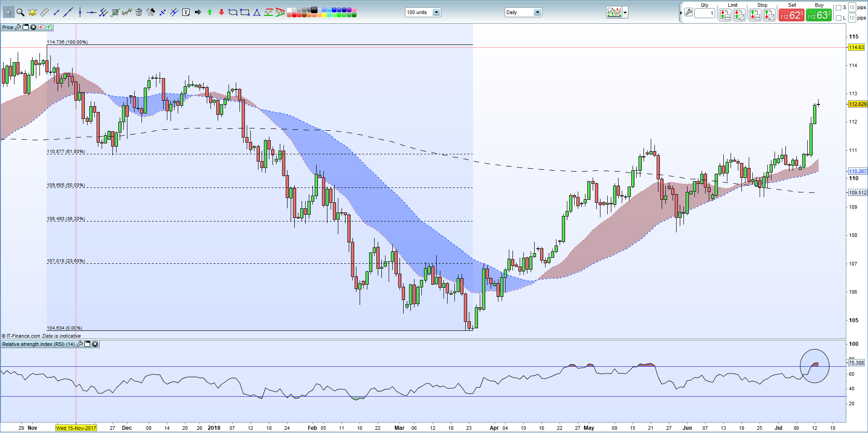This screenshot has width=868, height=433.
Task: Click the 109.685 (50.00%) Fibonacci label
Action: click(66, 185)
